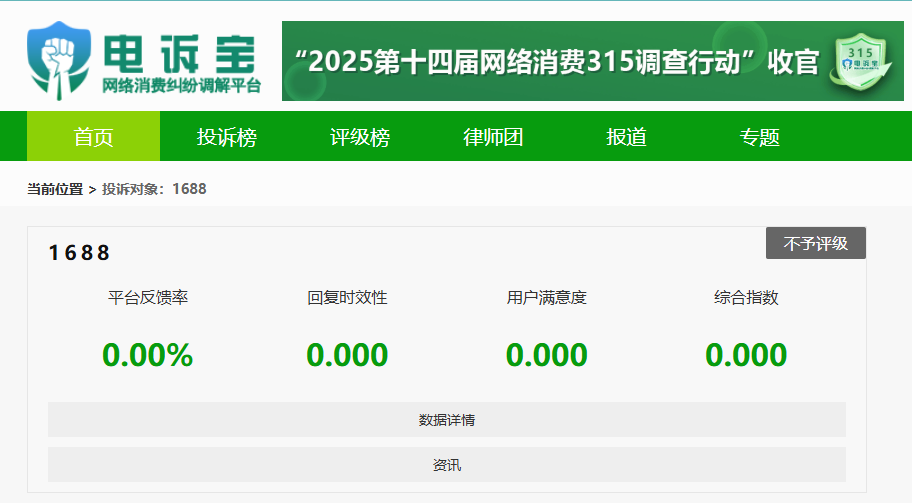This screenshot has height=503, width=912.
Task: Switch to the 评级榜 page
Action: click(x=360, y=137)
